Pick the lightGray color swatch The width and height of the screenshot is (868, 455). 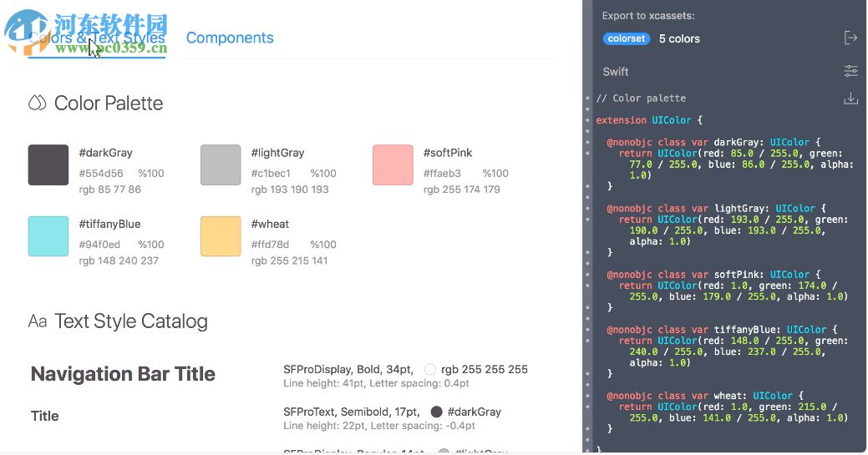(221, 165)
